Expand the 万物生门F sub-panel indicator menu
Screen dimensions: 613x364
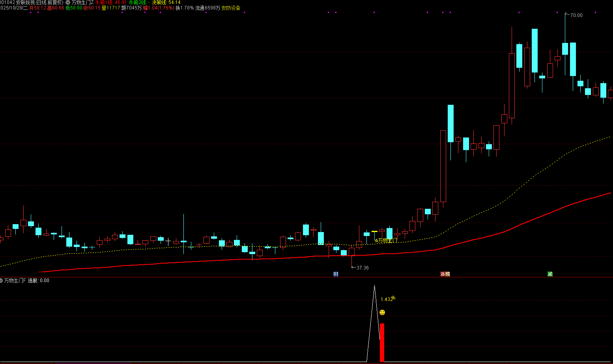coord(1,280)
